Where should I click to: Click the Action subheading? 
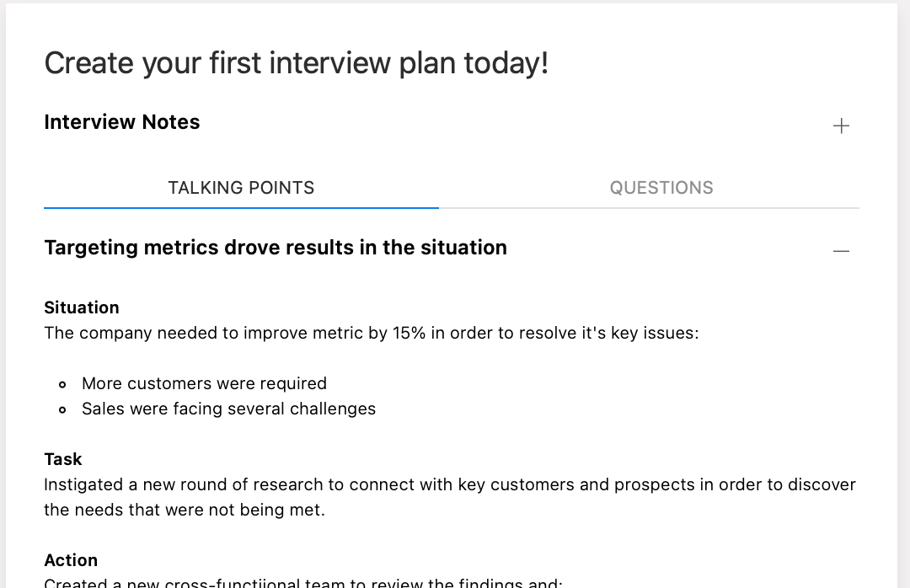click(71, 560)
